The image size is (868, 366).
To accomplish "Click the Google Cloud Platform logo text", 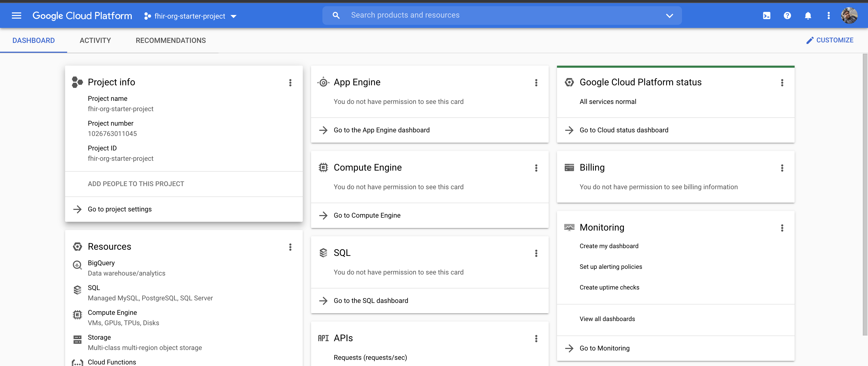I will point(82,16).
